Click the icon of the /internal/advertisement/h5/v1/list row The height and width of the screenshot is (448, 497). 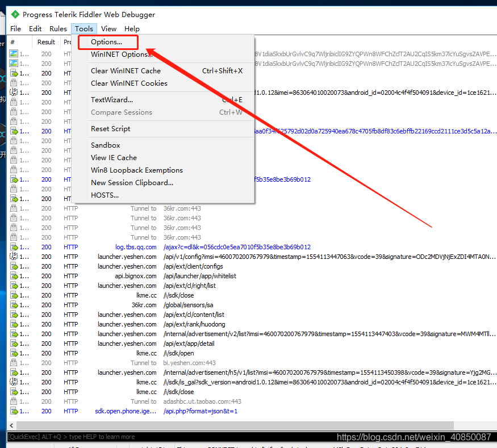click(x=14, y=372)
